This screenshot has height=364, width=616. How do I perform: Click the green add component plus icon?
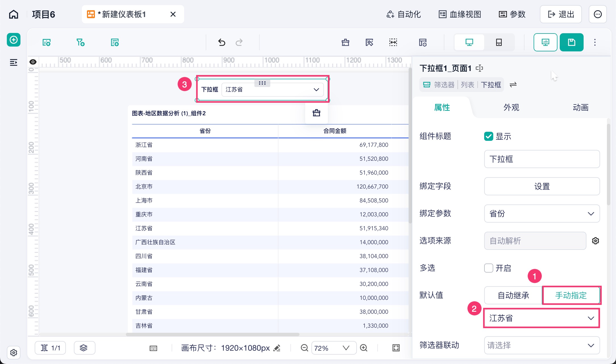(14, 40)
